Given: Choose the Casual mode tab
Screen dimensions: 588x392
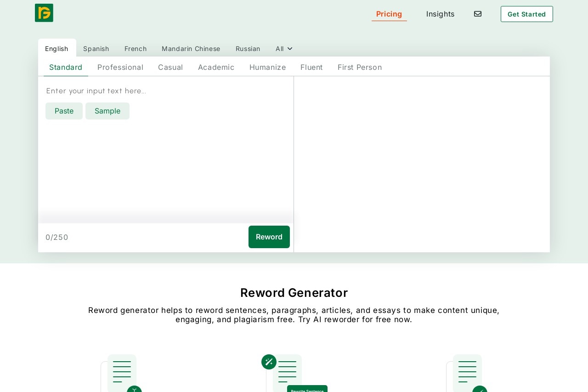Looking at the screenshot, I should pos(170,67).
